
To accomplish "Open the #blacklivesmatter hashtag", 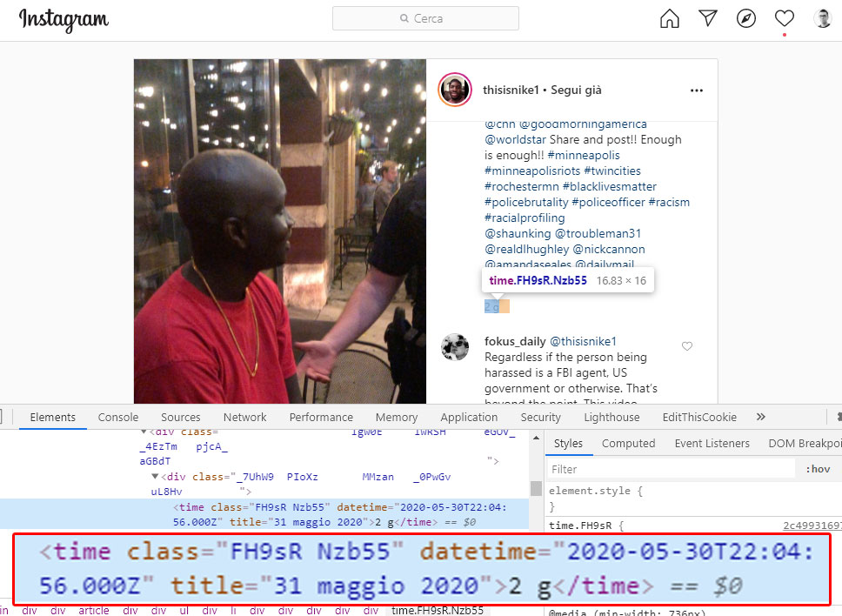I will pyautogui.click(x=610, y=186).
